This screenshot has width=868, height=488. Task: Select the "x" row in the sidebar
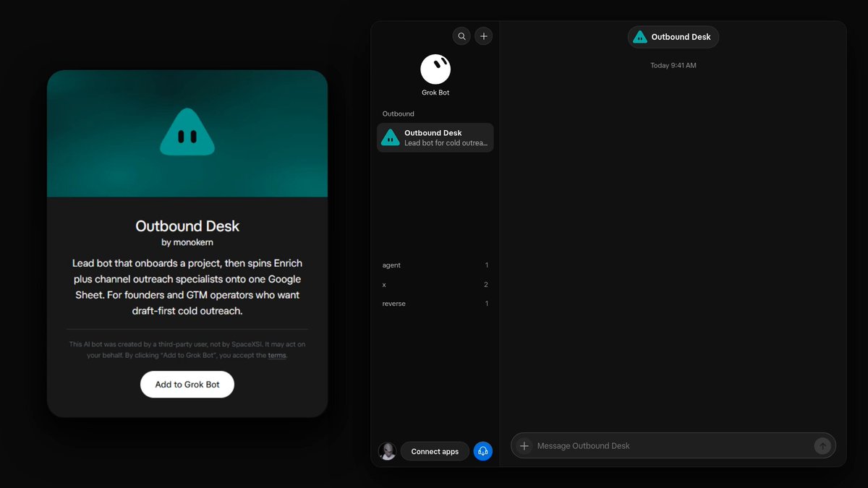pos(435,285)
